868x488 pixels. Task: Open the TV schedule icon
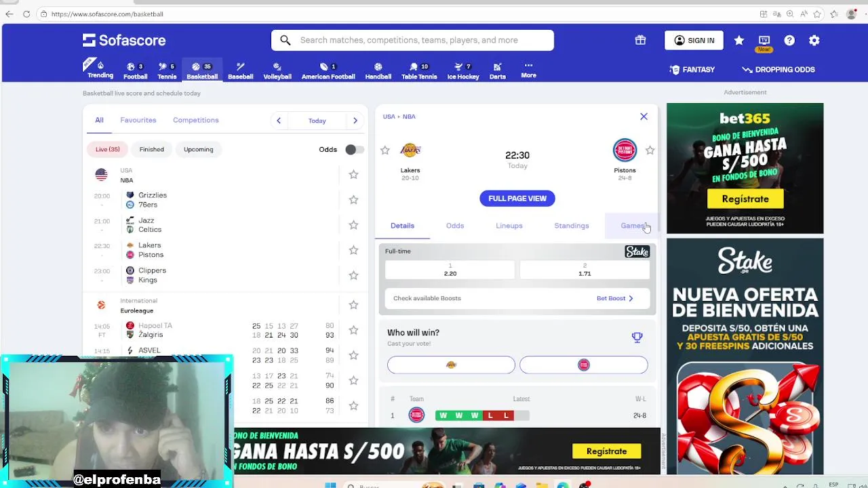pos(764,41)
